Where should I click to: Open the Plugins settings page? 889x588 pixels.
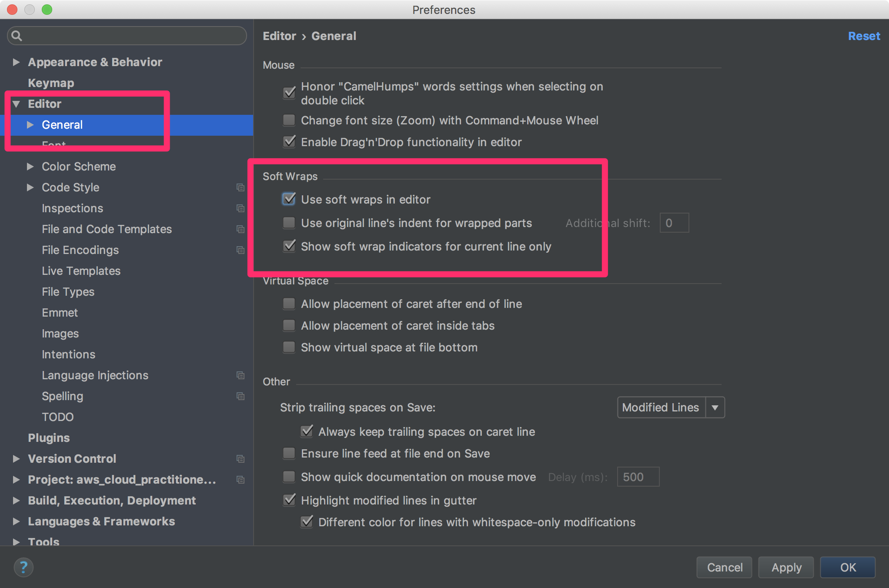click(x=49, y=438)
